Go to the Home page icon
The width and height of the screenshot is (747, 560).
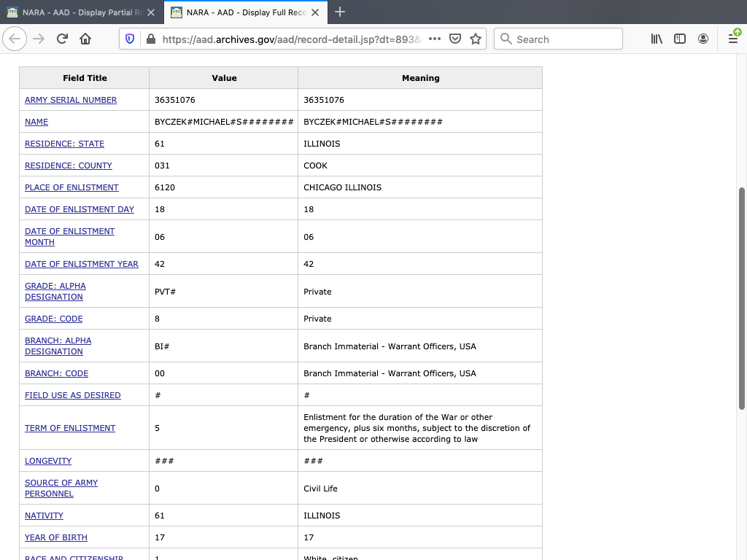pyautogui.click(x=85, y=39)
